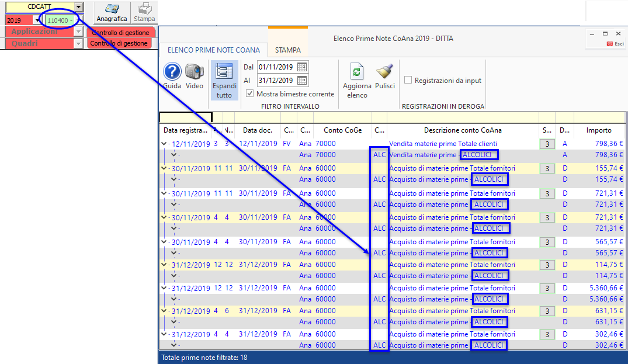The width and height of the screenshot is (628, 364).
Task: Collapse the 12/11/2019 FV row
Action: click(x=164, y=143)
